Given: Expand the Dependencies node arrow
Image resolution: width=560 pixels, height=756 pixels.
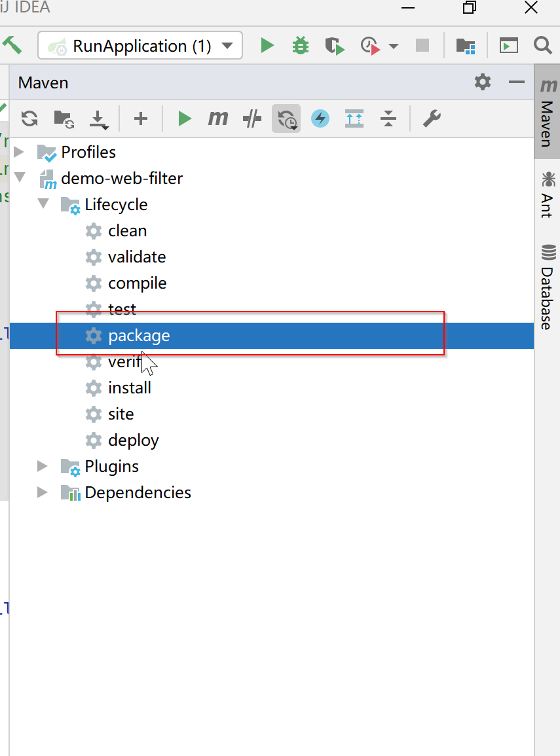Looking at the screenshot, I should pos(43,492).
